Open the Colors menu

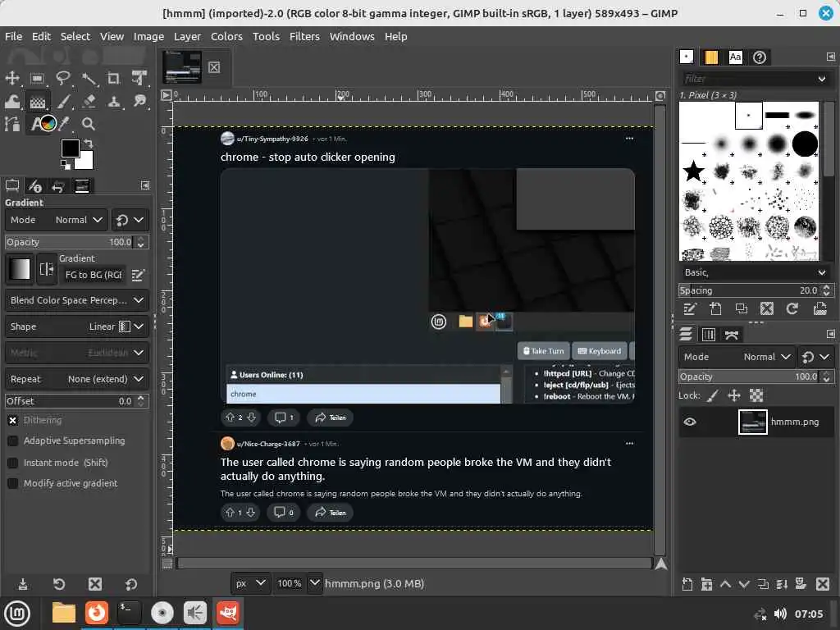coord(226,36)
